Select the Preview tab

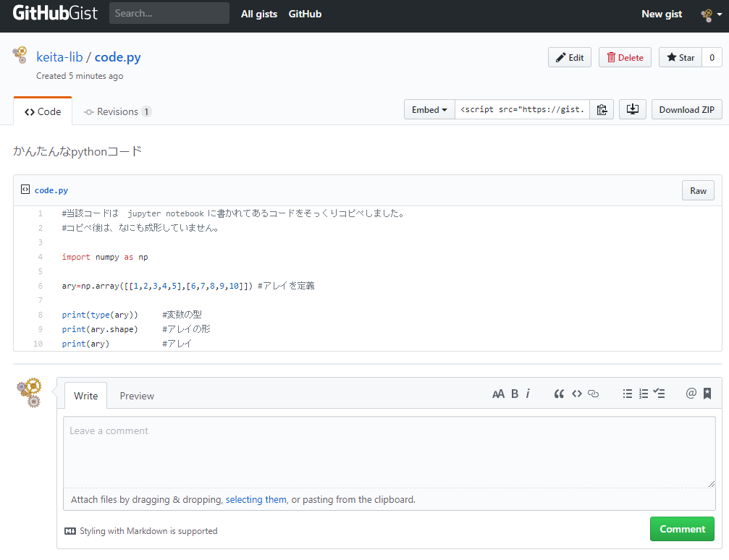(137, 396)
